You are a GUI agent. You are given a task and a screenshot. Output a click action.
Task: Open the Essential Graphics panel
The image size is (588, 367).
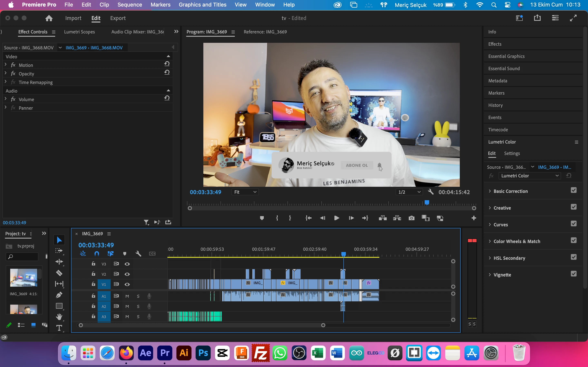pos(506,56)
